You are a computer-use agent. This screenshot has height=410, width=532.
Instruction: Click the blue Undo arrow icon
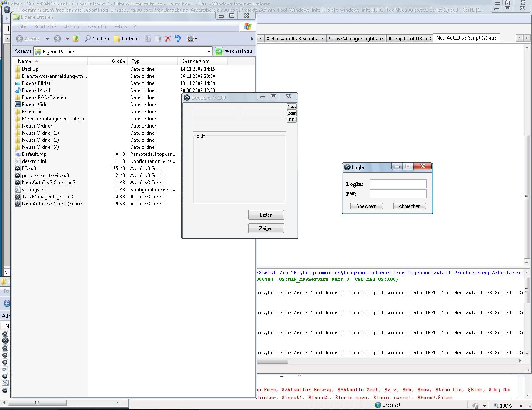(178, 39)
